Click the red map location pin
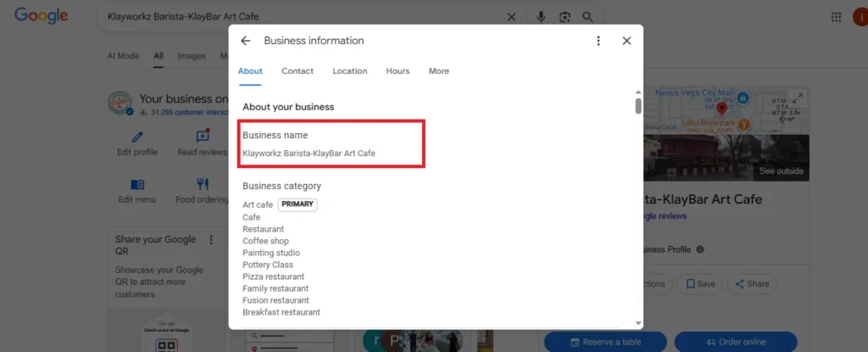This screenshot has height=352, width=868. coord(721,108)
